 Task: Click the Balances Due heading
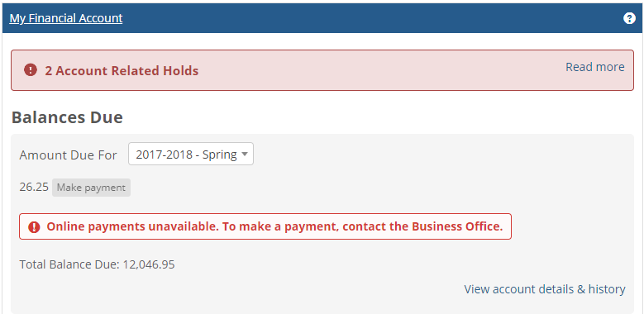tap(67, 117)
